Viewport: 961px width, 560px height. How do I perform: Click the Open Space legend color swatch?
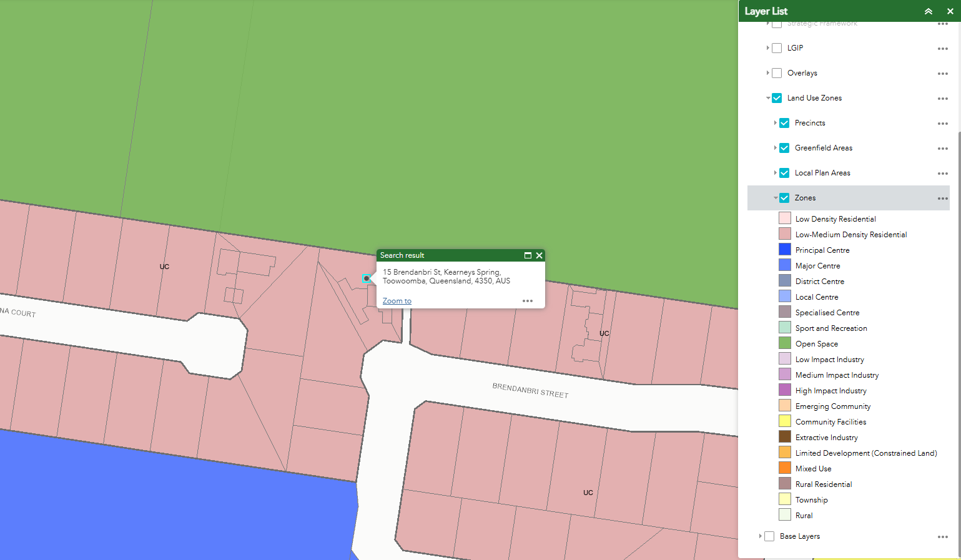pos(785,343)
